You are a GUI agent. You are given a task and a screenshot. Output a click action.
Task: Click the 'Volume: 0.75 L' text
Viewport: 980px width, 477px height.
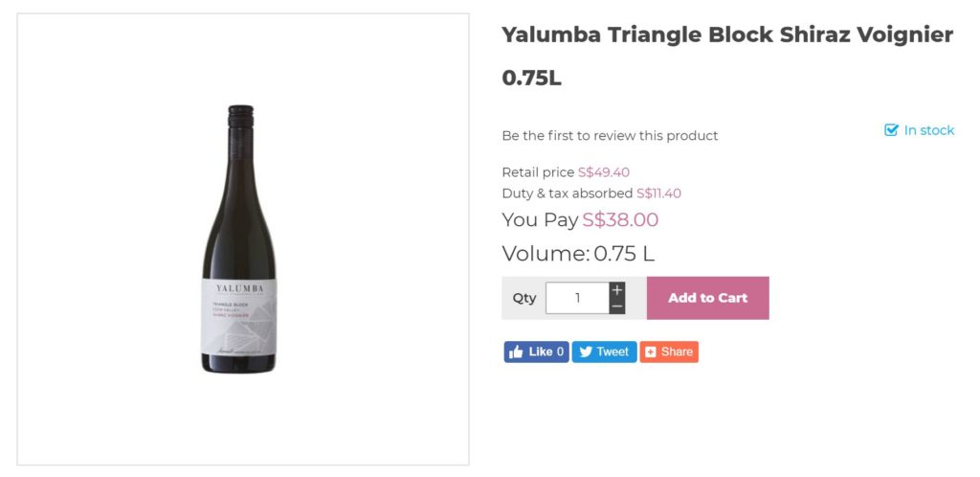tap(578, 254)
